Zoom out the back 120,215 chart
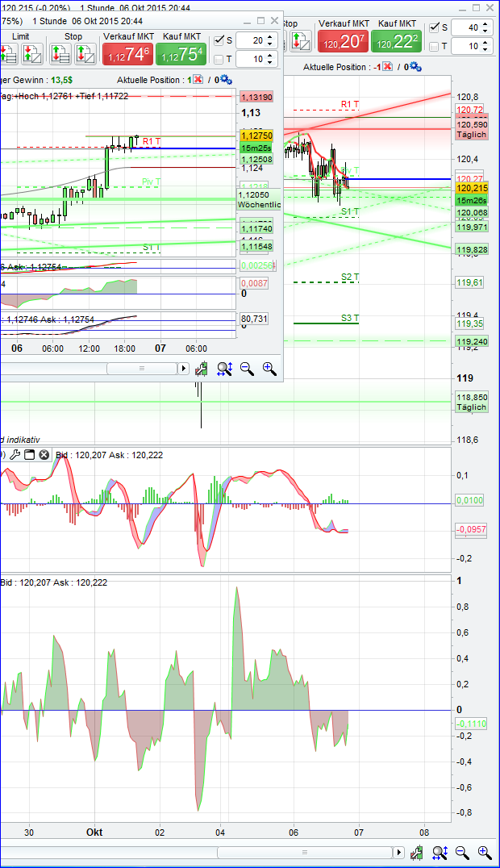This screenshot has height=868, width=500. (462, 853)
